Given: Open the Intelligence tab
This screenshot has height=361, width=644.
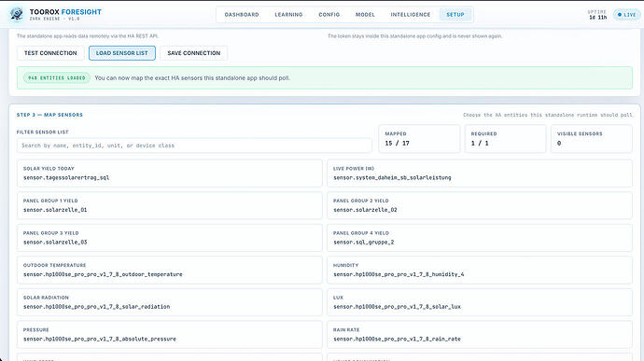Looking at the screenshot, I should coord(411,14).
